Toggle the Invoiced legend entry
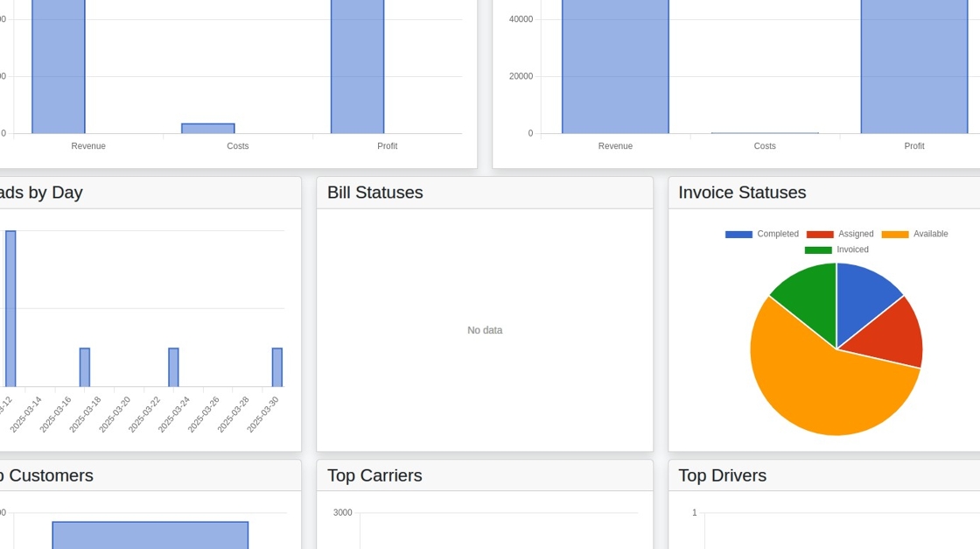The height and width of the screenshot is (549, 980). tap(836, 250)
